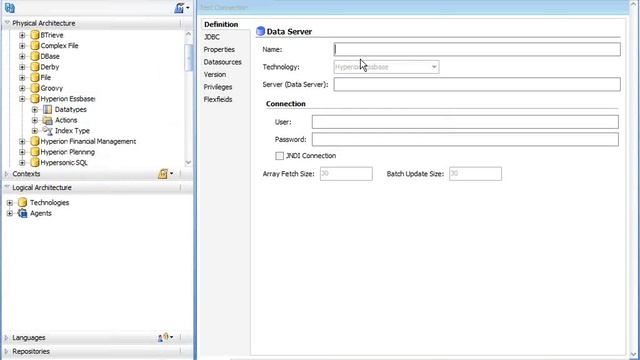The image size is (640, 360).
Task: Click the Index Type node icon
Action: point(48,131)
